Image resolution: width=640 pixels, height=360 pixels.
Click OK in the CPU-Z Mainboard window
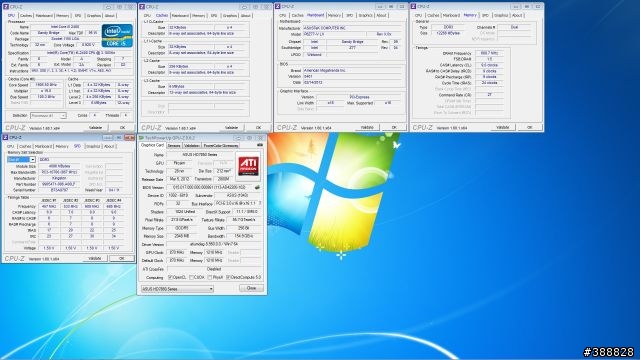pyautogui.click(x=394, y=127)
